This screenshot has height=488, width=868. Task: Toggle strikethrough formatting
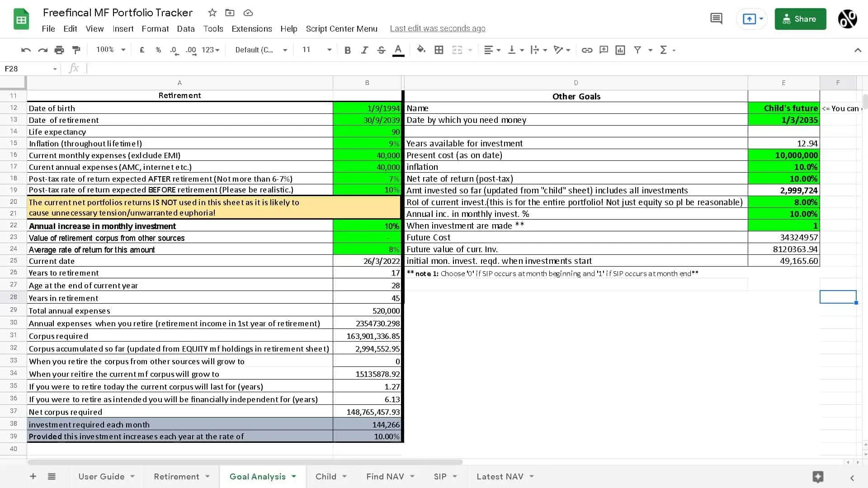[381, 50]
